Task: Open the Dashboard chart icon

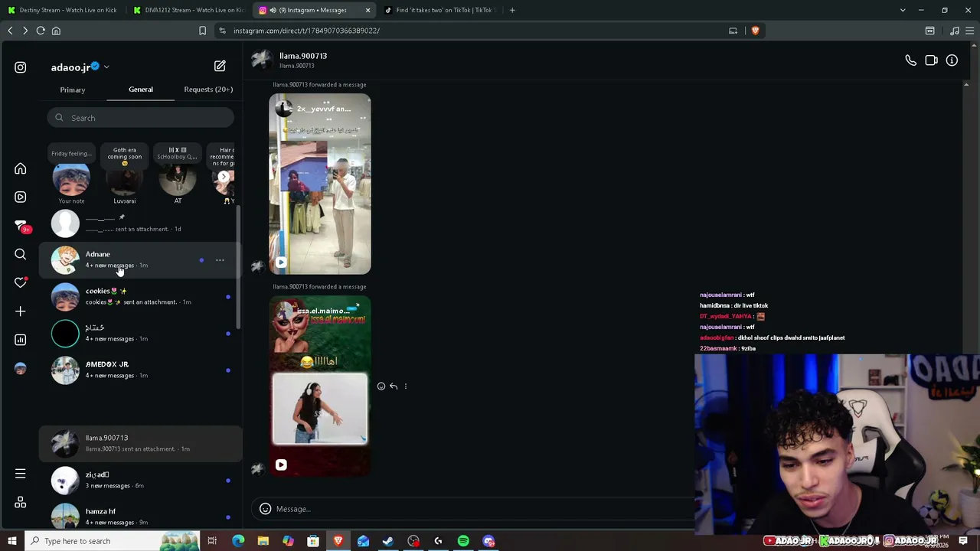Action: point(21,340)
